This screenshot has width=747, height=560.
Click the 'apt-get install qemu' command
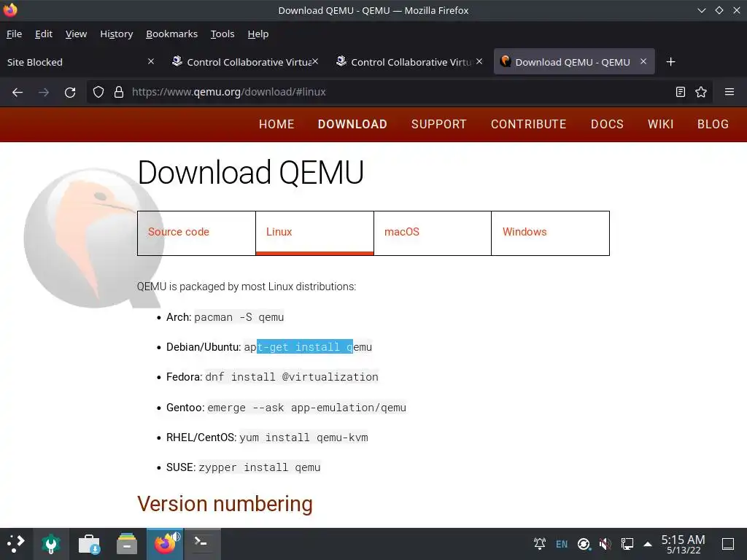(308, 347)
